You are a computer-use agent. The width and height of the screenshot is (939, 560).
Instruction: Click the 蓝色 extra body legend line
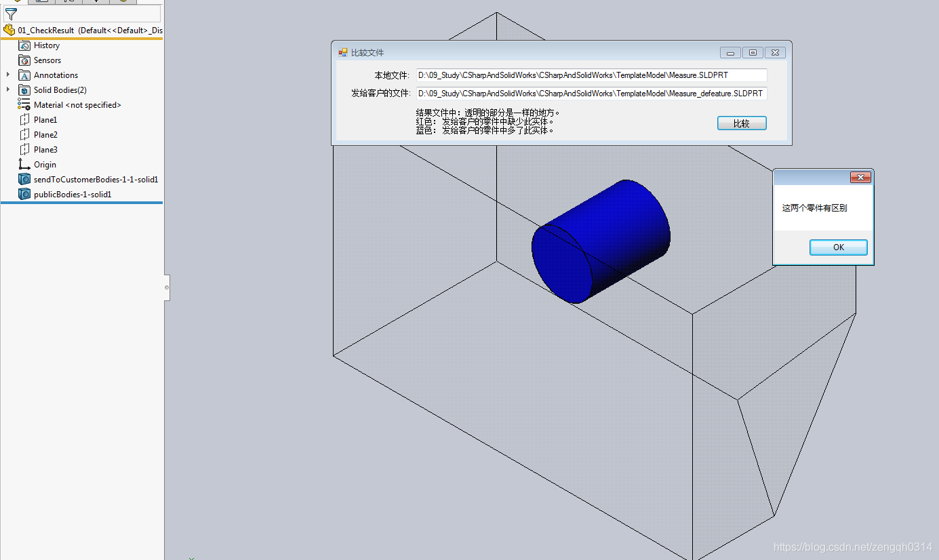coord(485,130)
